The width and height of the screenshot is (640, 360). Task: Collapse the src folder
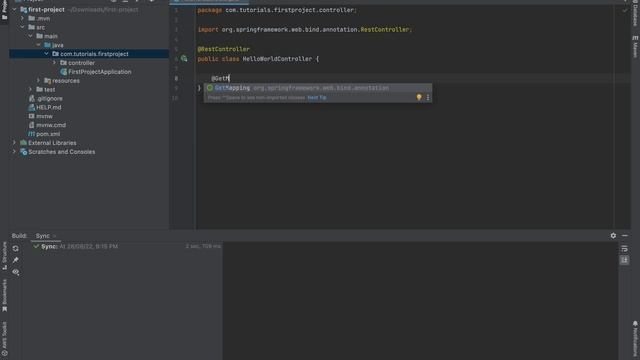22,27
